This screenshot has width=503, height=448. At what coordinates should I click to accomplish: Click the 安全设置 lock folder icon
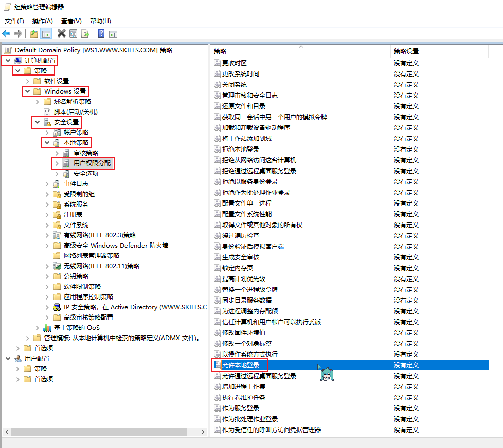(x=47, y=122)
